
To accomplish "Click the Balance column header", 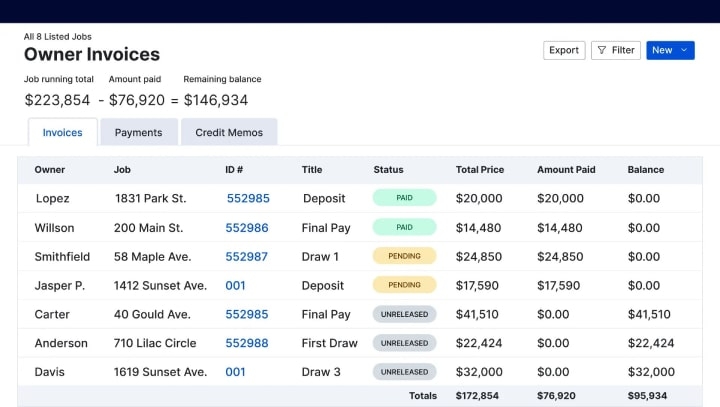I will tap(646, 170).
